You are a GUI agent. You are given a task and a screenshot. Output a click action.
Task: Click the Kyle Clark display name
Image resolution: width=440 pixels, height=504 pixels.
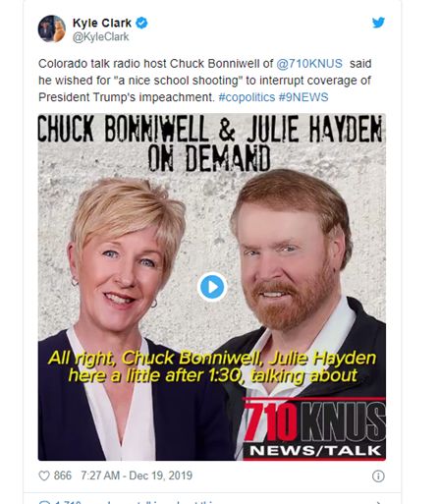click(102, 23)
